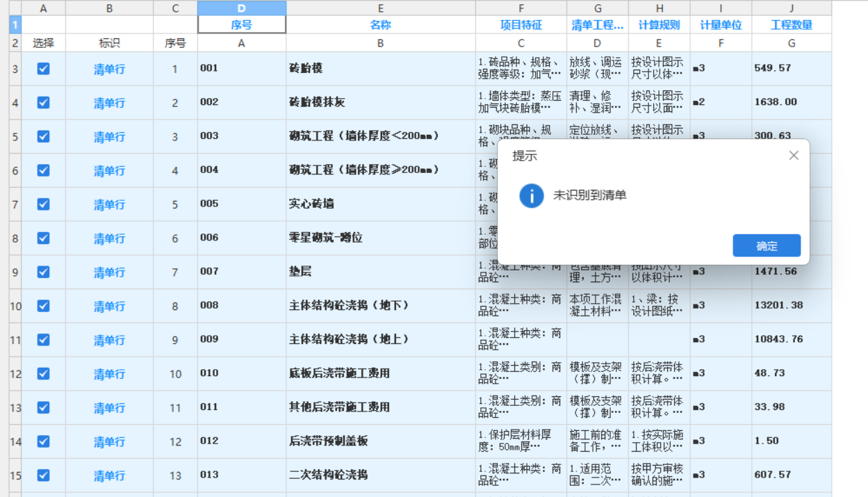Close the 提示 popup dialog
This screenshot has width=868, height=497.
(x=793, y=155)
